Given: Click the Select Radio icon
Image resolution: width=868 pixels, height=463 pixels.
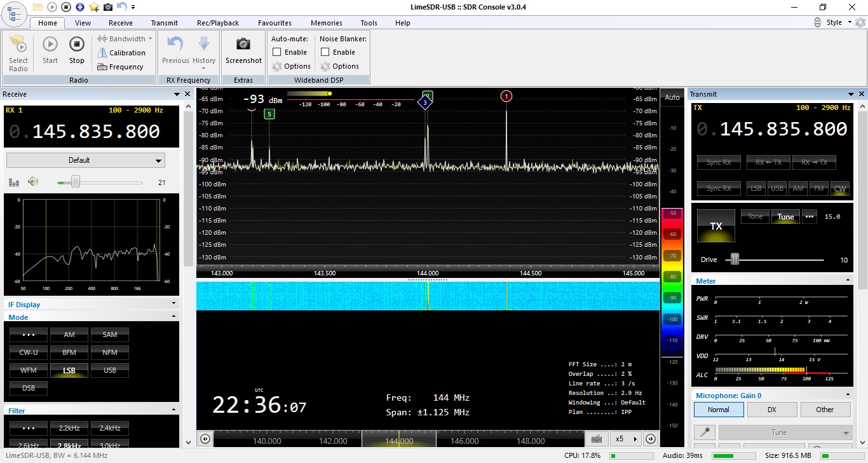Looking at the screenshot, I should point(18,52).
